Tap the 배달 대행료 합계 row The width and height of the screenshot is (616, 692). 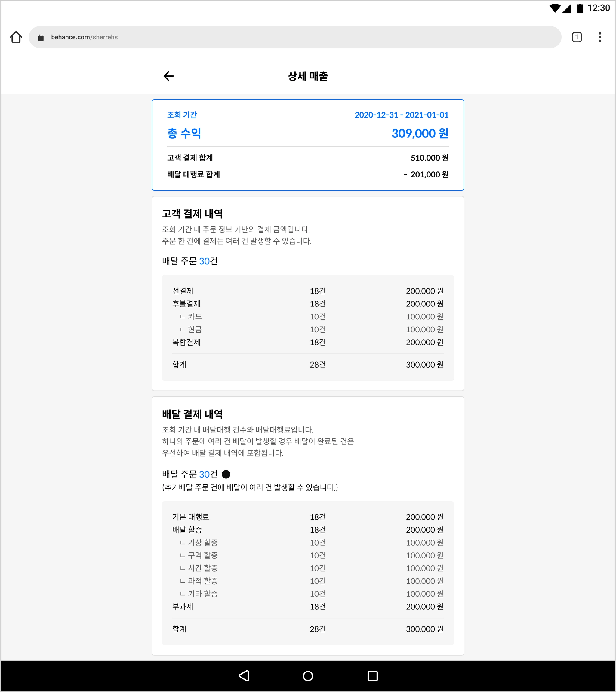[x=307, y=174]
